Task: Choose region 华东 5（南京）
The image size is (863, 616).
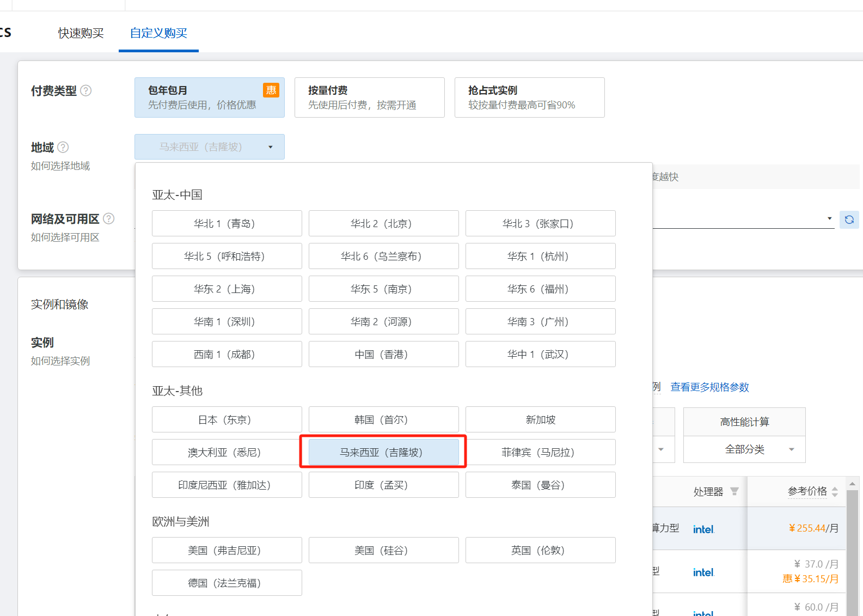Action: [x=384, y=289]
